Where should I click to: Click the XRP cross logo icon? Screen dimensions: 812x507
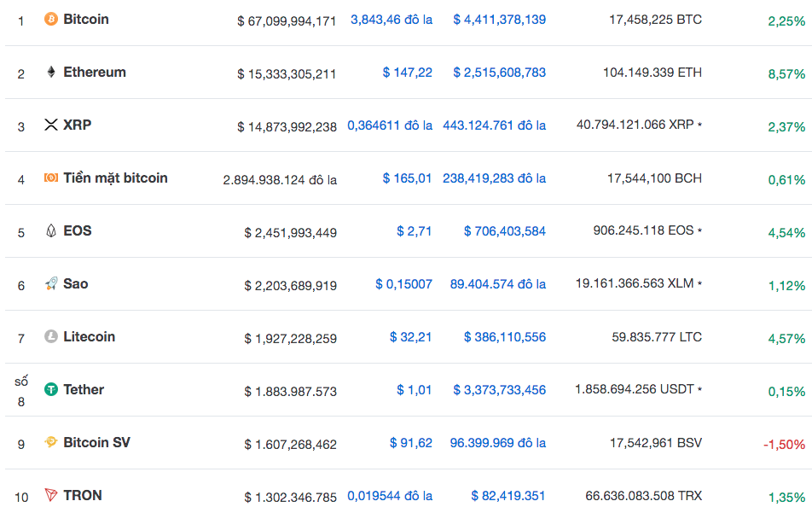[x=51, y=125]
